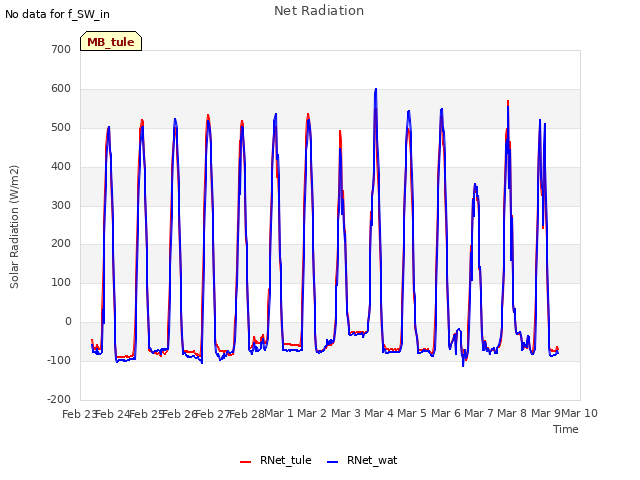Click the 400 y-axis tick label
Viewport: 640px width, 480px height.
(x=61, y=167)
